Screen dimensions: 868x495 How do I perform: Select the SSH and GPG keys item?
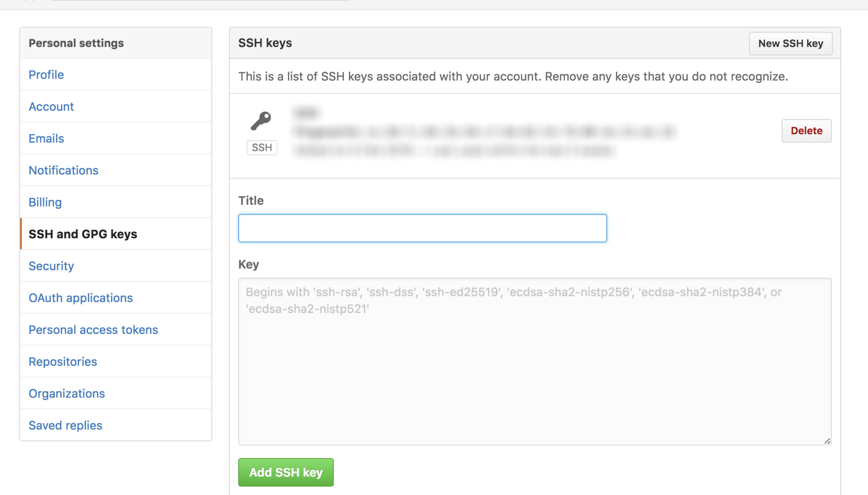tap(83, 234)
